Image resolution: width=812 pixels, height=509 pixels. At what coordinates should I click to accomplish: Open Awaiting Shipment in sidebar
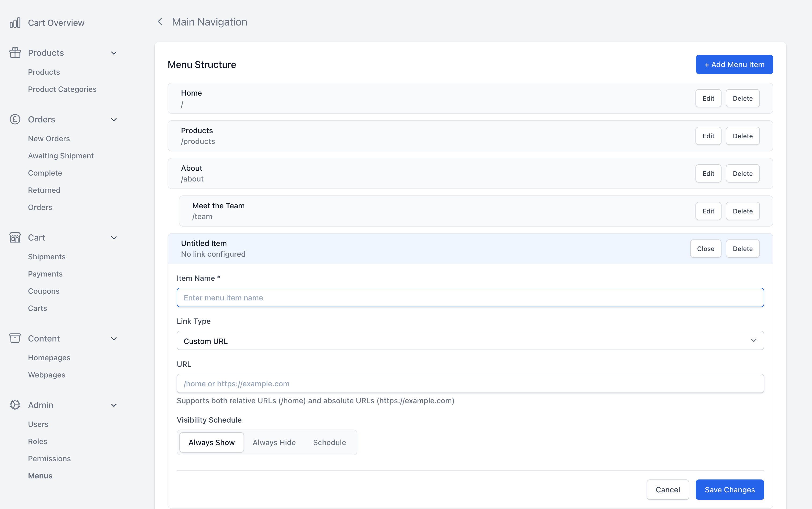click(61, 156)
